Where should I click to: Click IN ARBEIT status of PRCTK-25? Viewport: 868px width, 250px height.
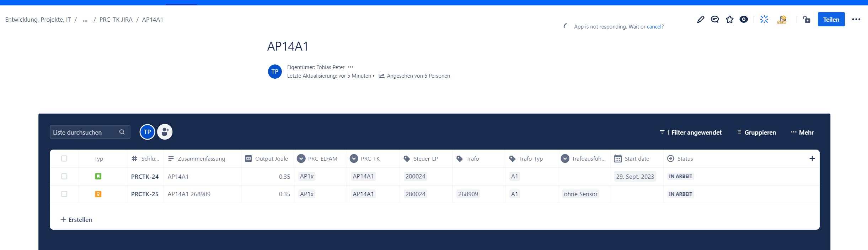click(680, 194)
